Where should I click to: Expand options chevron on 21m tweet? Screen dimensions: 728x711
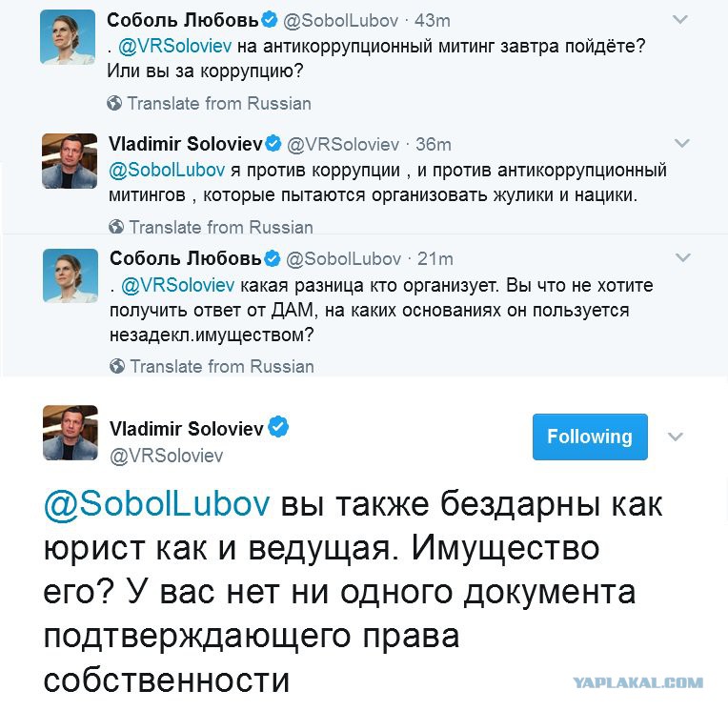coord(683,257)
